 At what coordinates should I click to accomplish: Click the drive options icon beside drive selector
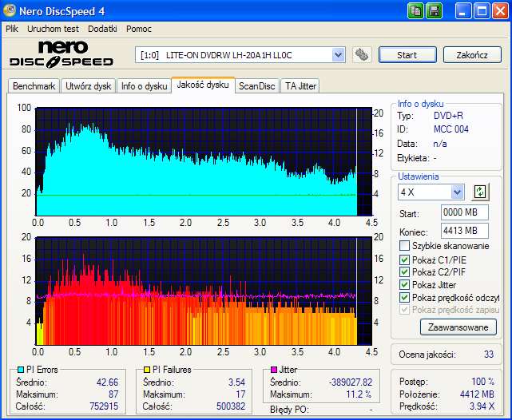362,55
